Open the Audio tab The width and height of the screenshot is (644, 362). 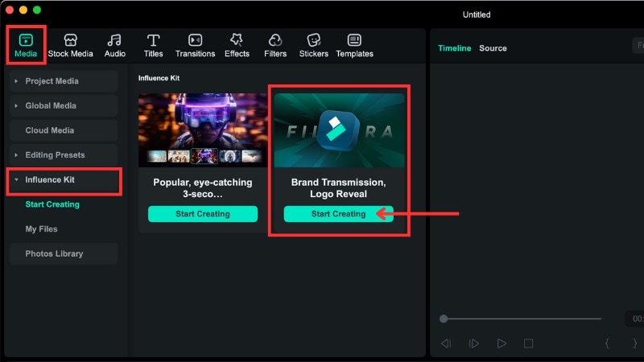[x=114, y=45]
